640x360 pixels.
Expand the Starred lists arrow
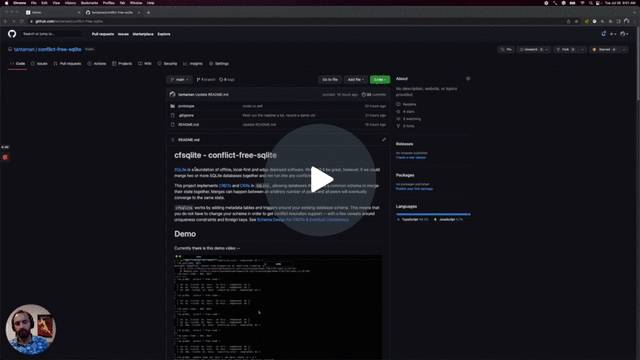point(624,49)
